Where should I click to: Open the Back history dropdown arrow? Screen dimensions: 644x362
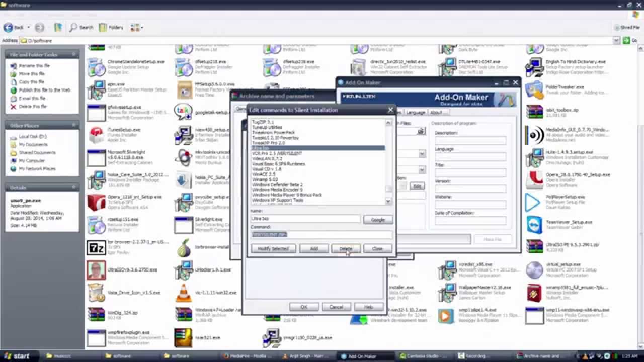tap(29, 28)
